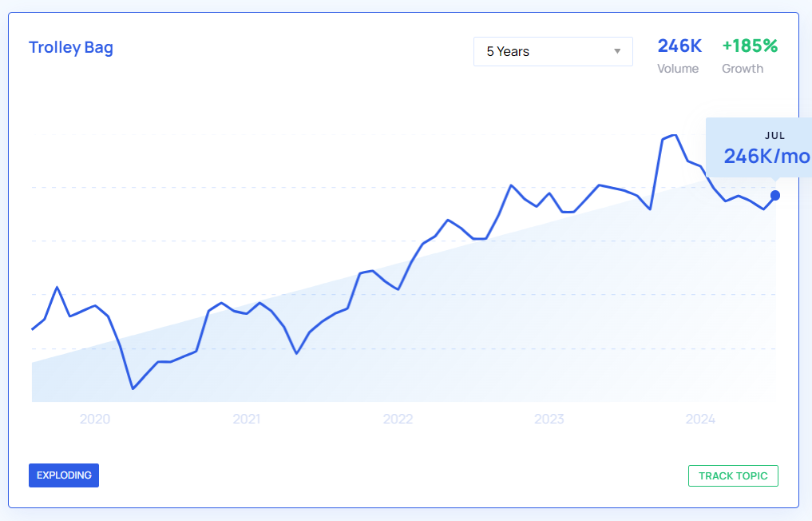Click the 246K/mo value in tooltip
Screen dimensions: 812x521
tap(766, 156)
